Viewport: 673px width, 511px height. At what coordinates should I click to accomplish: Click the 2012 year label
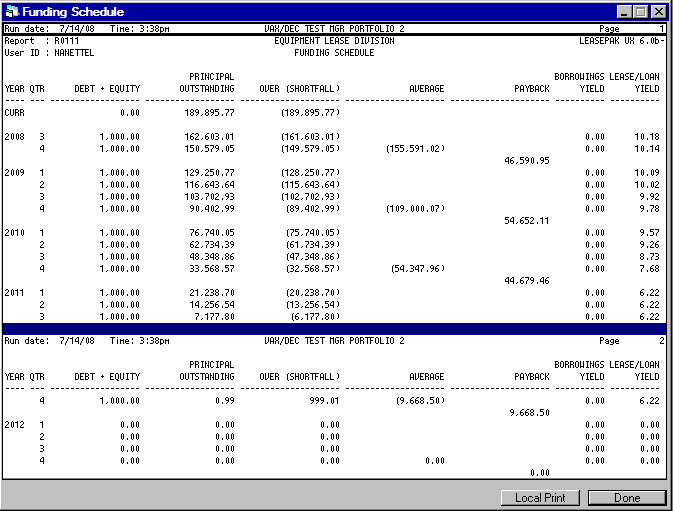(x=15, y=425)
